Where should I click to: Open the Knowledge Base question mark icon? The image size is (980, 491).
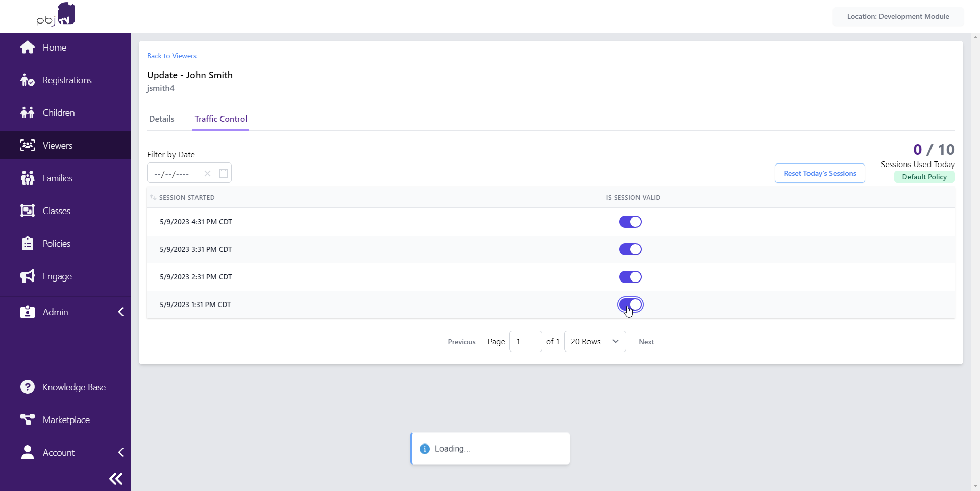point(28,387)
